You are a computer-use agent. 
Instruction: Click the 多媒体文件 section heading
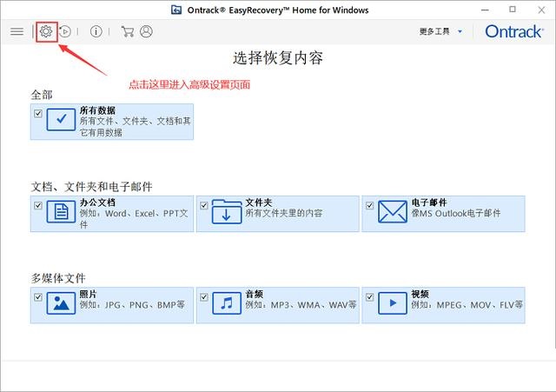(58, 278)
